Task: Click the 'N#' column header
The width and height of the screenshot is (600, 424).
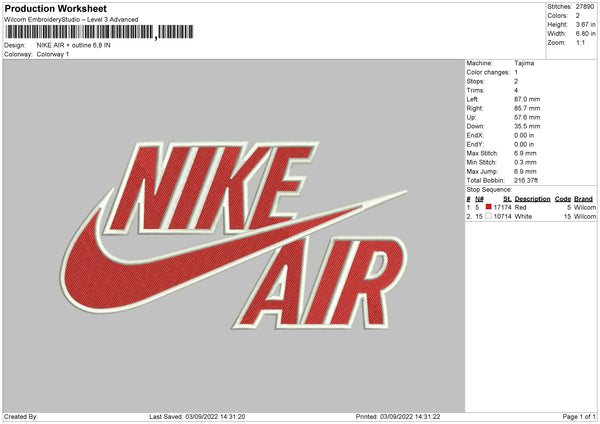Action: pos(479,199)
